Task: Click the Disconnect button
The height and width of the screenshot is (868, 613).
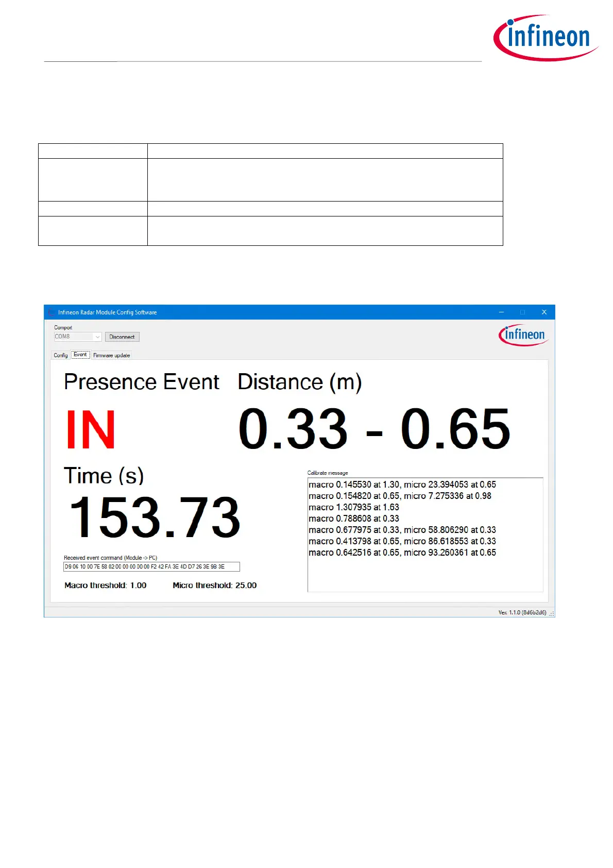Action: click(x=122, y=337)
